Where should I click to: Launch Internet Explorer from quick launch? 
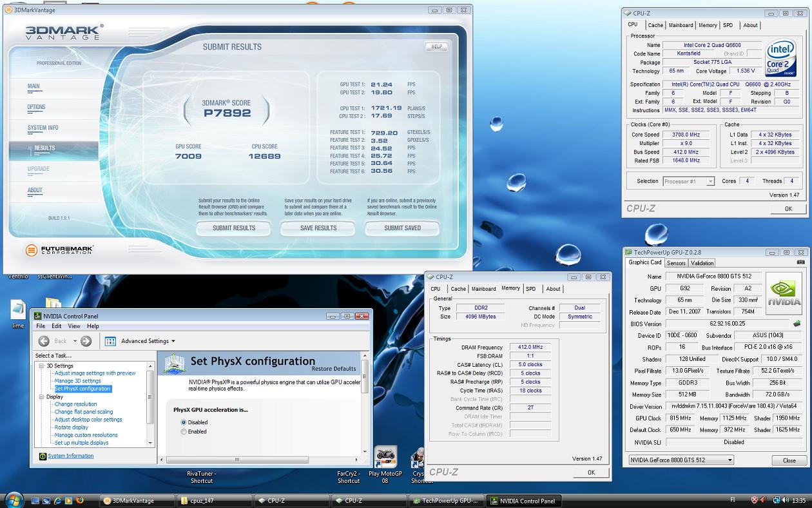point(58,500)
